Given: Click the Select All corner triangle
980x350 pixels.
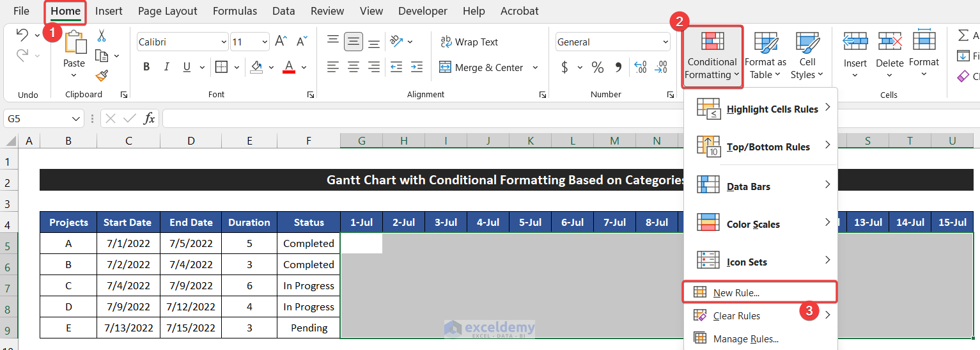Looking at the screenshot, I should coord(12,141).
